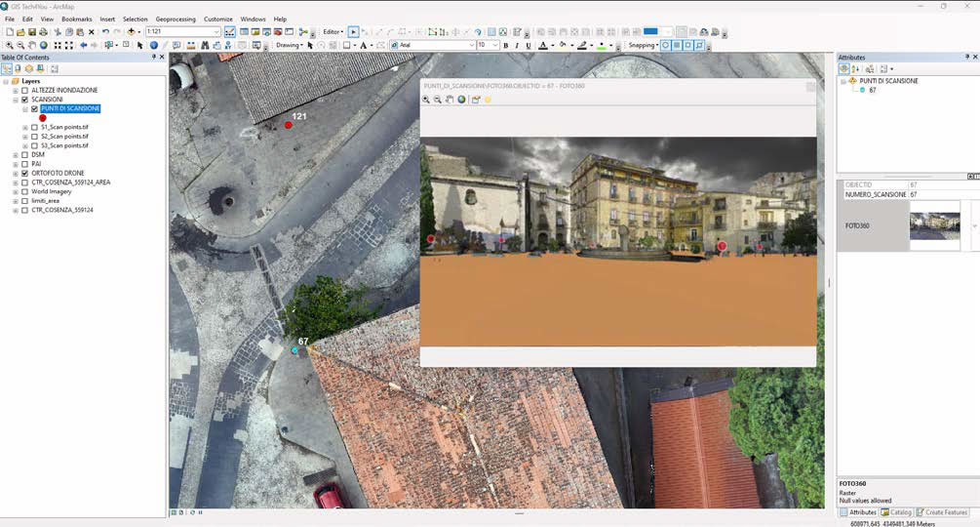Image resolution: width=980 pixels, height=527 pixels.
Task: Turn on the PAI layer
Action: (25, 164)
